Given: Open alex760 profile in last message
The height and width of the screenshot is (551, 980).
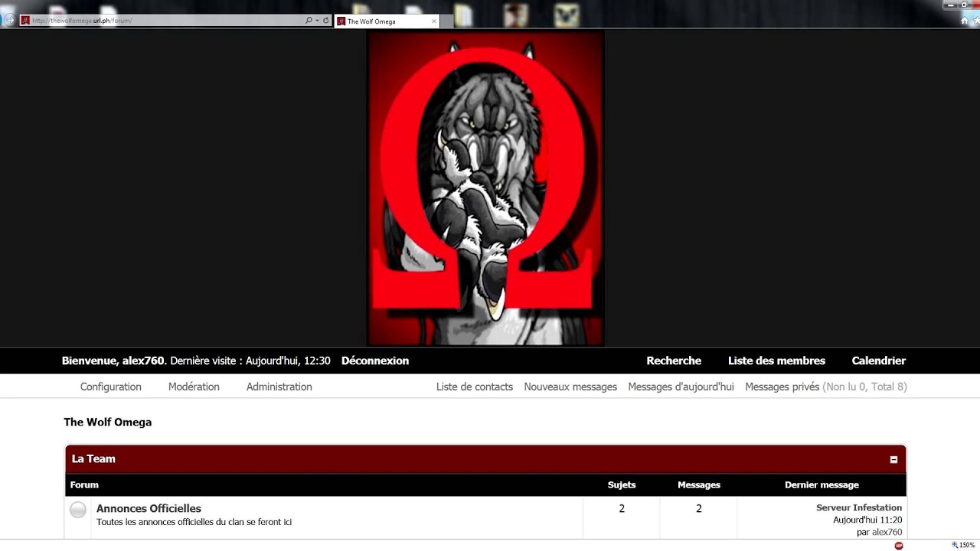Looking at the screenshot, I should point(887,532).
